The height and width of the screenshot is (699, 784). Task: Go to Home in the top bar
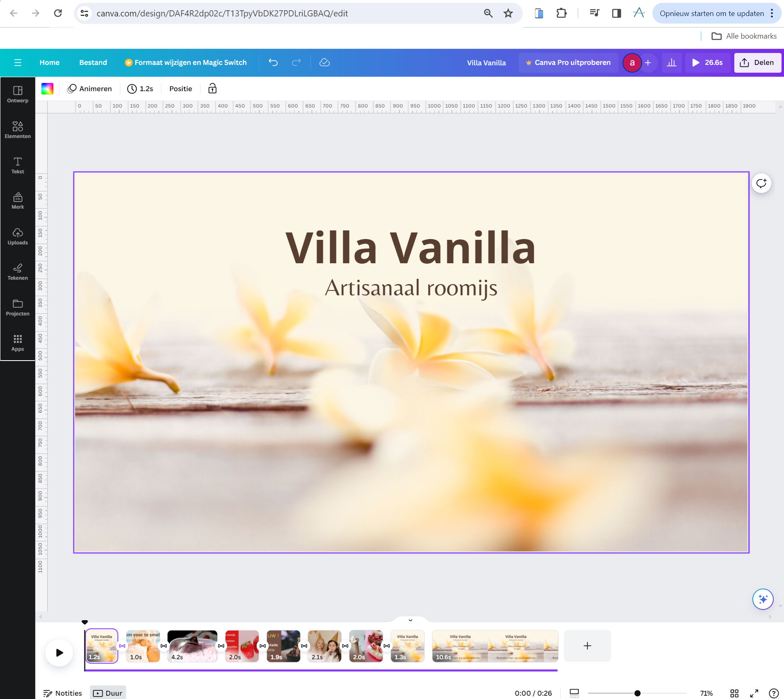[x=49, y=62]
